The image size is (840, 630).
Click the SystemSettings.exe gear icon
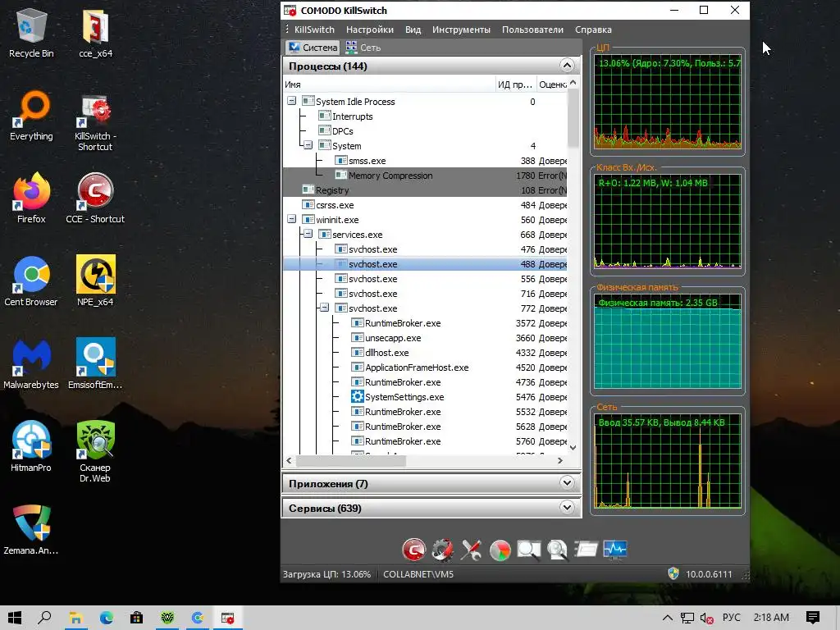(358, 397)
